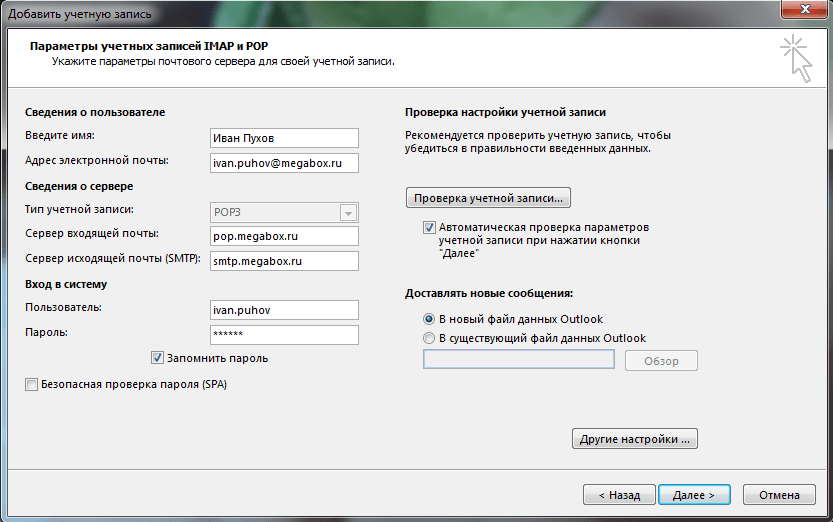Enable Безопасная проверка пароля (SPA) checkbox
Viewport: 833px width, 522px height.
point(32,384)
